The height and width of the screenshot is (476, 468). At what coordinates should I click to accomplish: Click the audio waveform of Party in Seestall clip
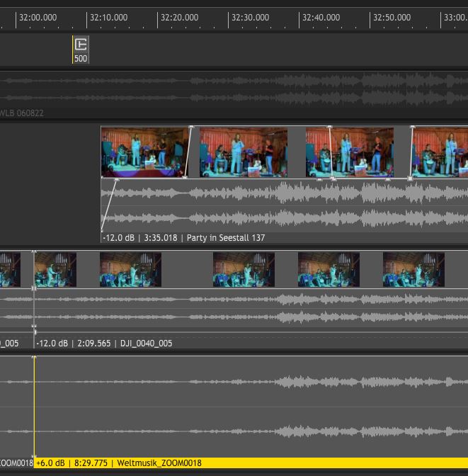tap(285, 205)
